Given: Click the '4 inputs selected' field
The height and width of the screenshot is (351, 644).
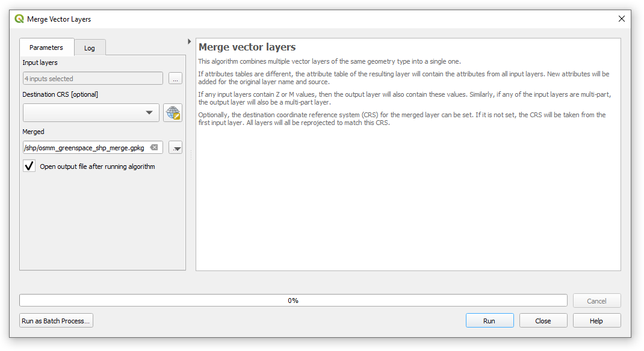Looking at the screenshot, I should 93,78.
